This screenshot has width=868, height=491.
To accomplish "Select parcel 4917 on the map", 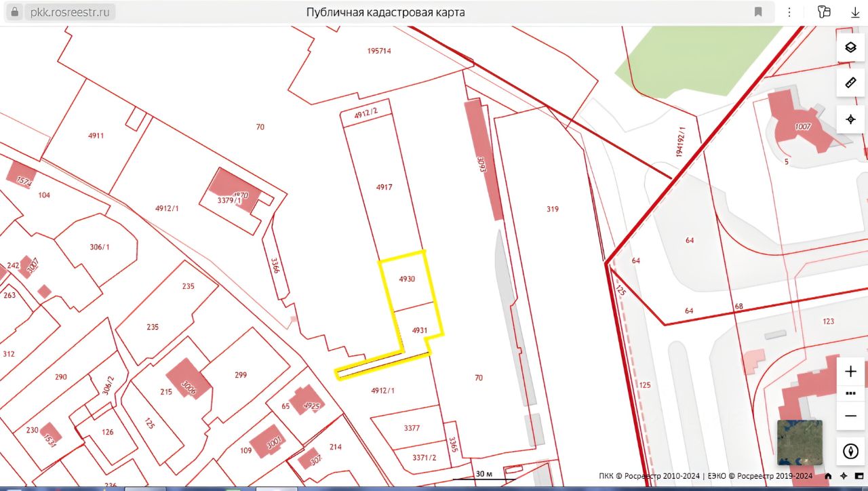I will pos(384,187).
